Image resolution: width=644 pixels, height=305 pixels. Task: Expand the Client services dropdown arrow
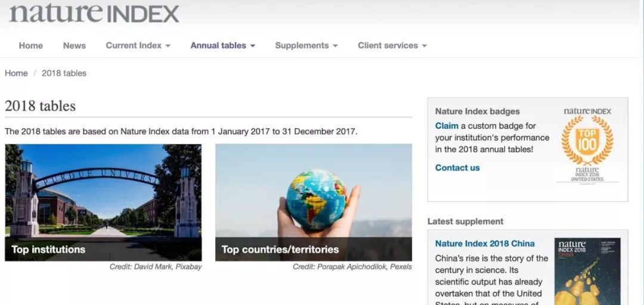pyautogui.click(x=425, y=46)
